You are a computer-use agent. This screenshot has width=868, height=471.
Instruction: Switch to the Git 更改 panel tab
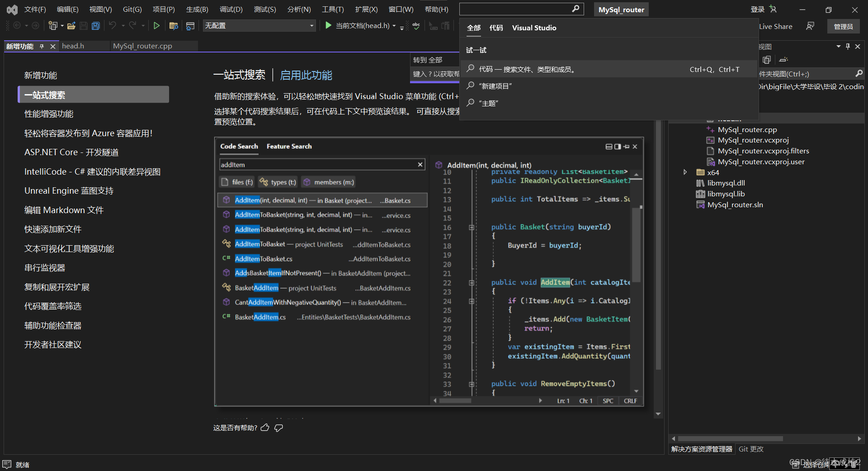(751, 449)
